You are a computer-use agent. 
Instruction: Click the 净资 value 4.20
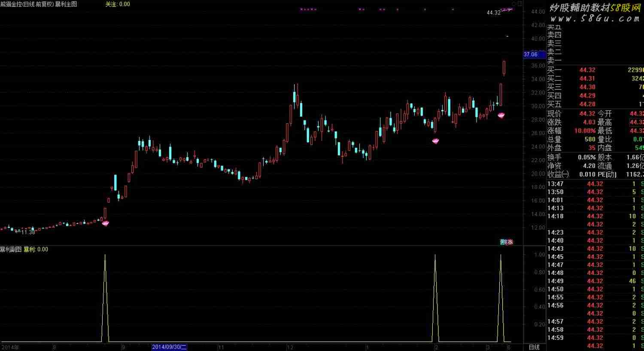coord(589,166)
